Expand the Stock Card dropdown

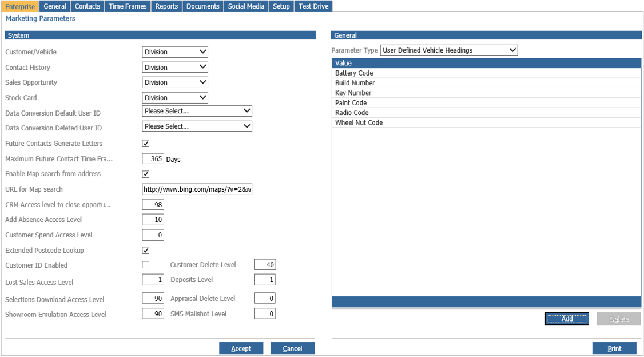coord(175,98)
